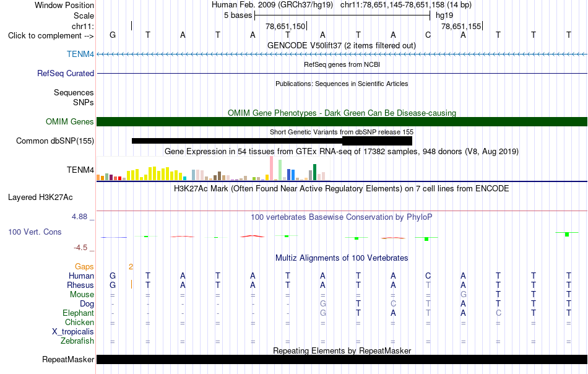Click the base G in the sequence row
588x374 pixels.
(x=113, y=35)
